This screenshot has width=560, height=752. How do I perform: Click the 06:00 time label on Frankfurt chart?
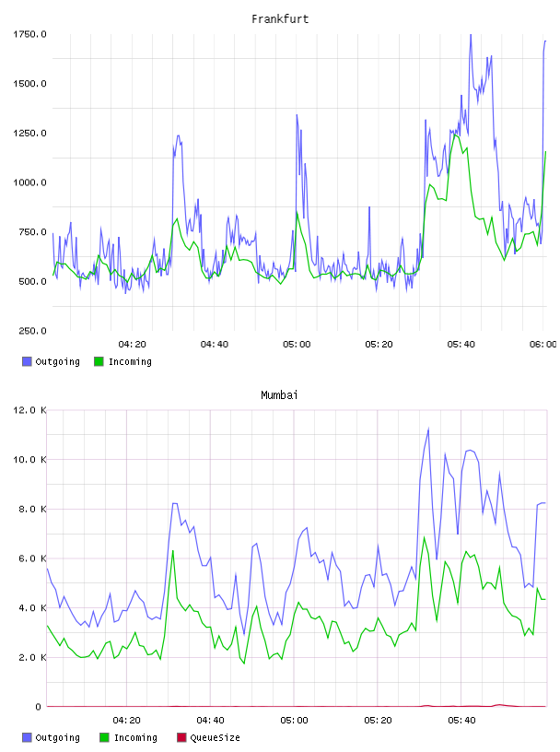543,345
